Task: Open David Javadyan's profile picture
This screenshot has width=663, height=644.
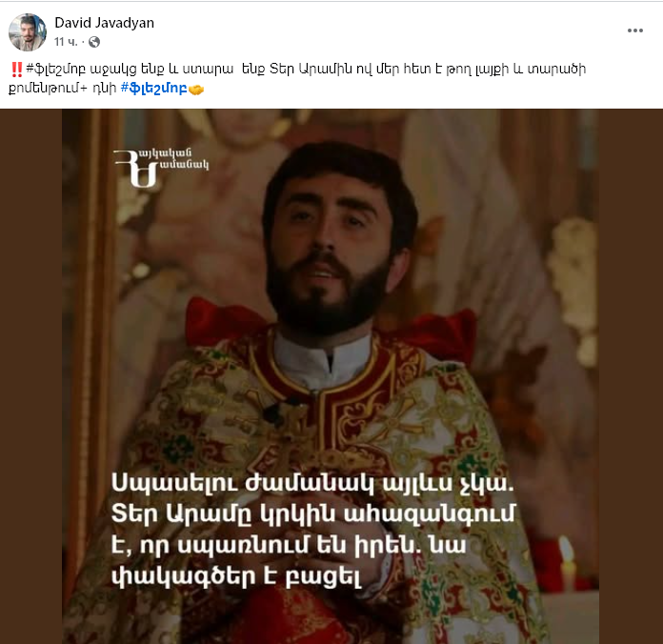Action: [28, 32]
